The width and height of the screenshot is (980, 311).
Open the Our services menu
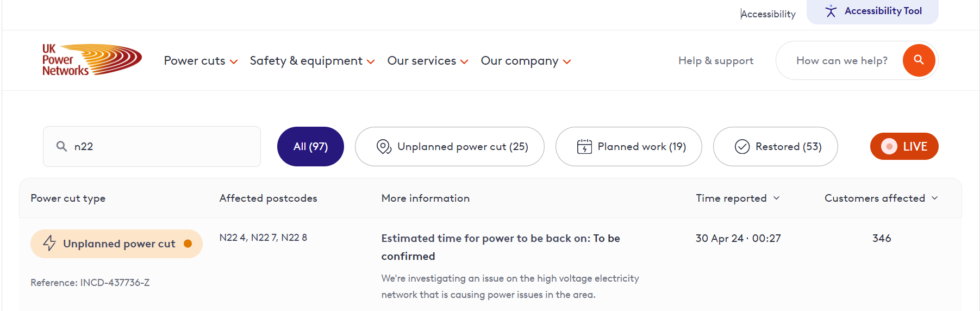[x=427, y=61]
